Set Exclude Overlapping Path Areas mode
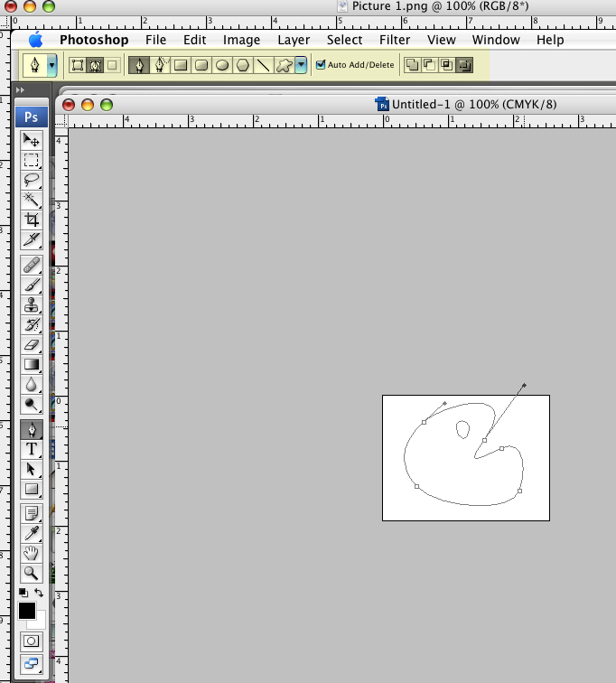This screenshot has width=616, height=683. (464, 65)
